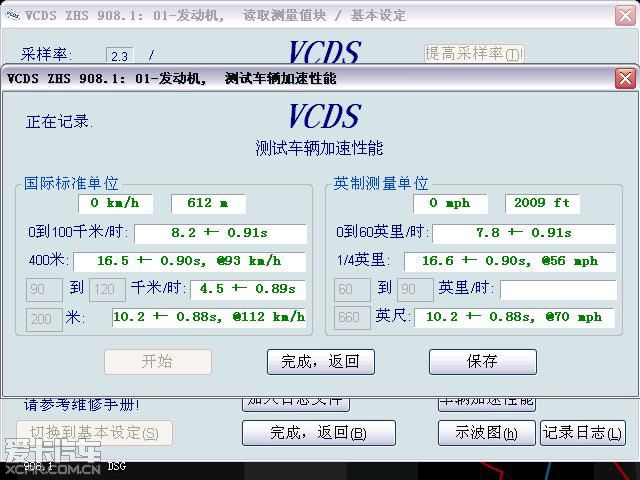Click the 正在记录 status text
This screenshot has height=480, width=640.
(59, 122)
